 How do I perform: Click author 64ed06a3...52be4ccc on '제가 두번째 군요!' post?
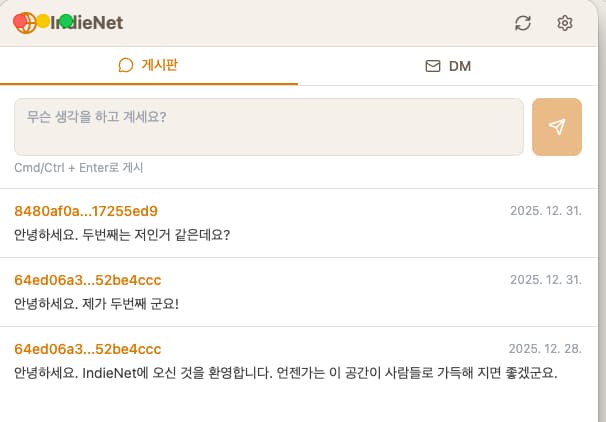pyautogui.click(x=88, y=280)
